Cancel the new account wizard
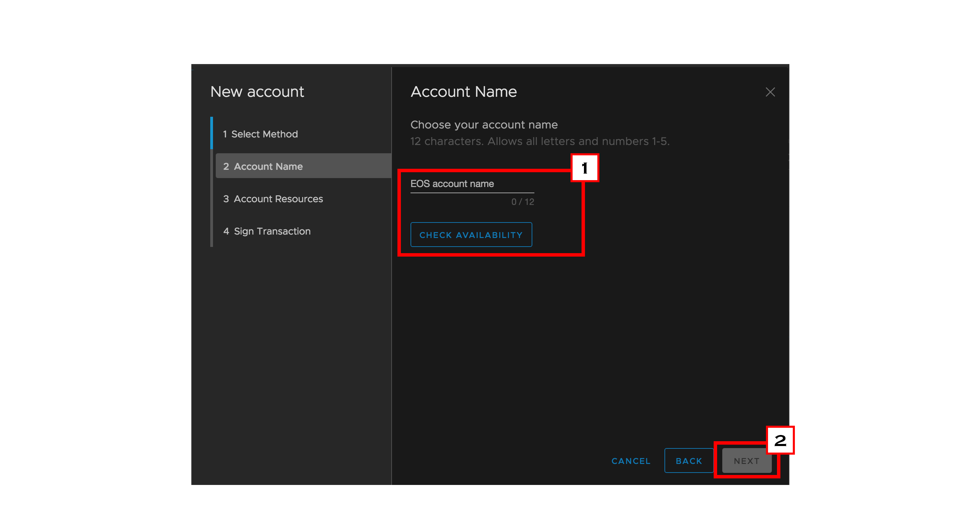The height and width of the screenshot is (528, 980). tap(631, 461)
